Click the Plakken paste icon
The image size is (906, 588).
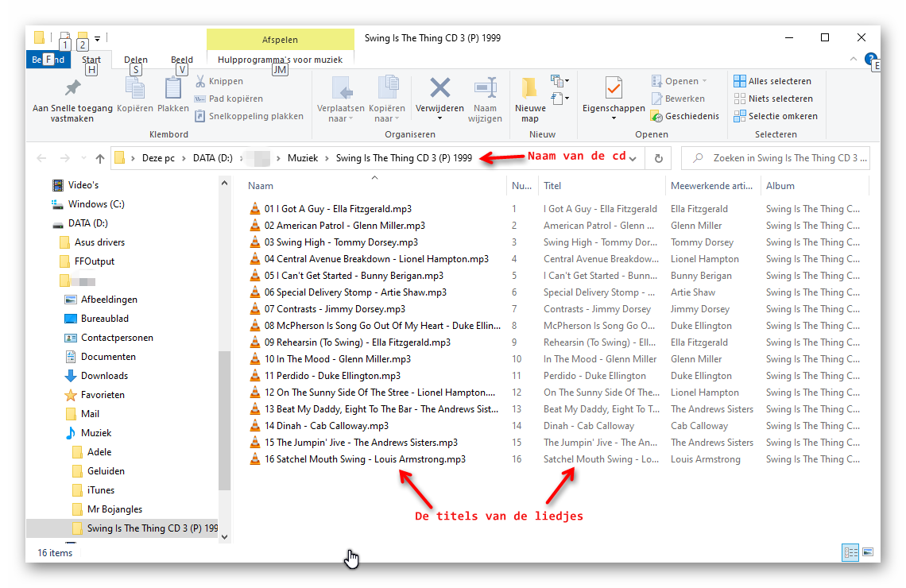point(172,88)
